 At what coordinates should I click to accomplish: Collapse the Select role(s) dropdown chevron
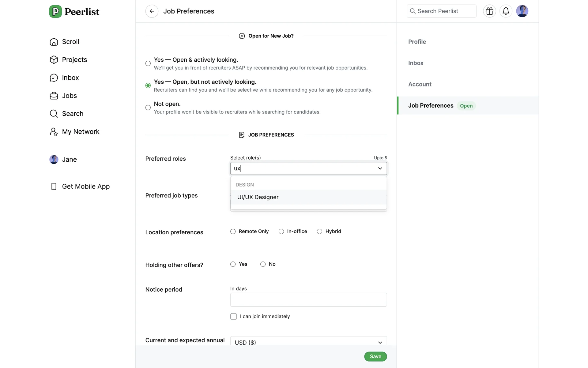tap(380, 168)
